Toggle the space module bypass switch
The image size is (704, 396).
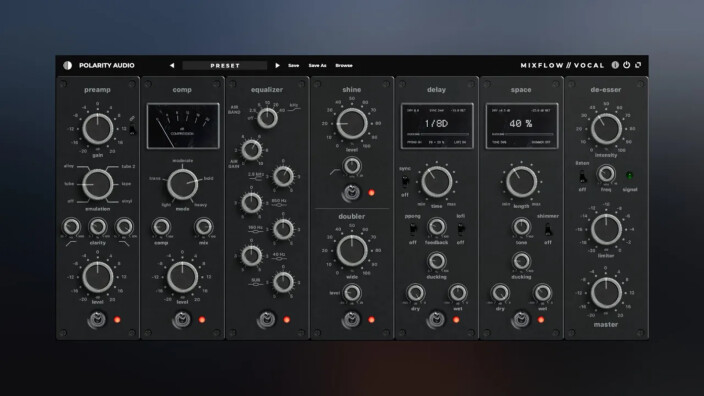pos(520,320)
